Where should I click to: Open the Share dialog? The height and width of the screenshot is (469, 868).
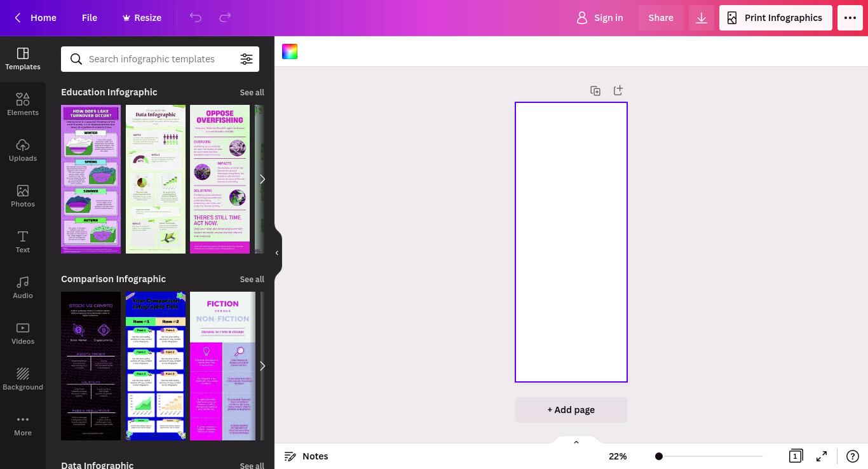tap(661, 18)
